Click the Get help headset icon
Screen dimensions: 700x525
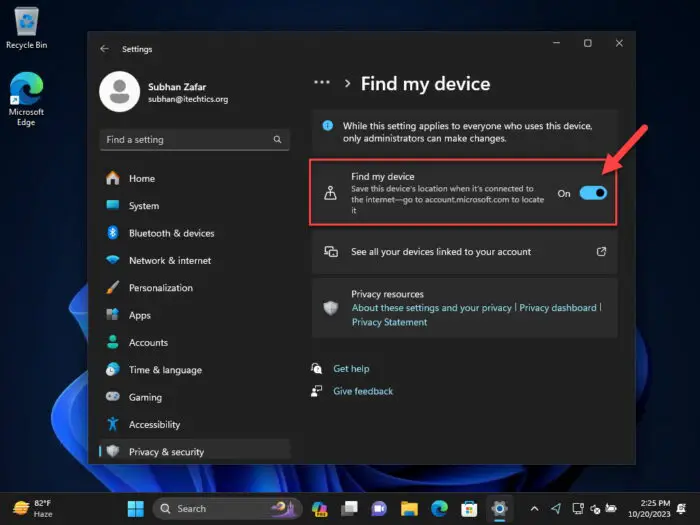click(317, 368)
